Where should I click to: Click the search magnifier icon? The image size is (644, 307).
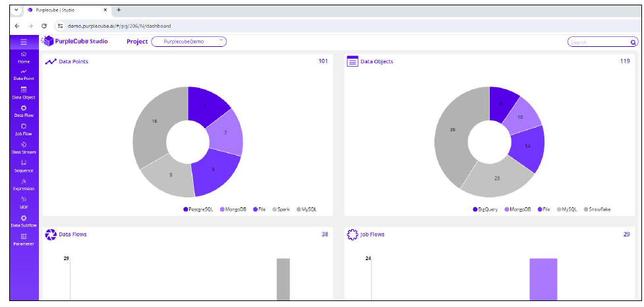pyautogui.click(x=633, y=42)
